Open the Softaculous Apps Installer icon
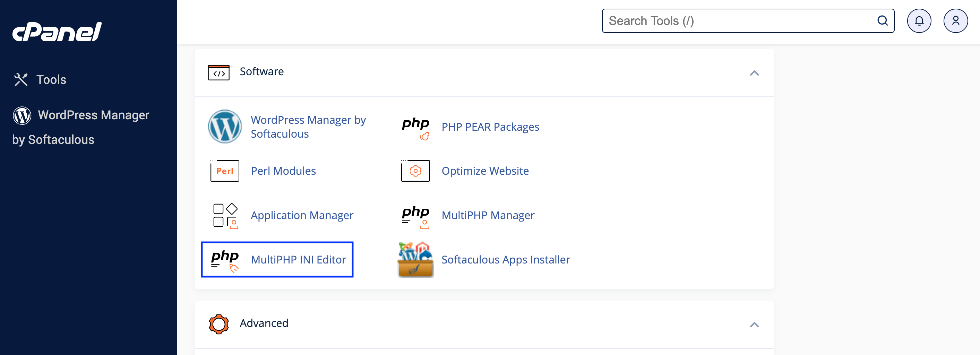Image resolution: width=980 pixels, height=355 pixels. pyautogui.click(x=415, y=260)
